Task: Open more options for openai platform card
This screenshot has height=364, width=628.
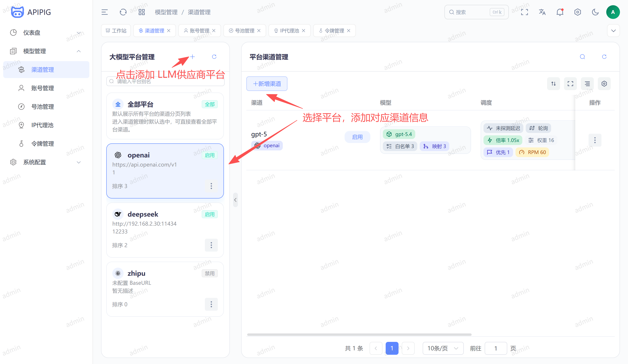Action: tap(211, 186)
